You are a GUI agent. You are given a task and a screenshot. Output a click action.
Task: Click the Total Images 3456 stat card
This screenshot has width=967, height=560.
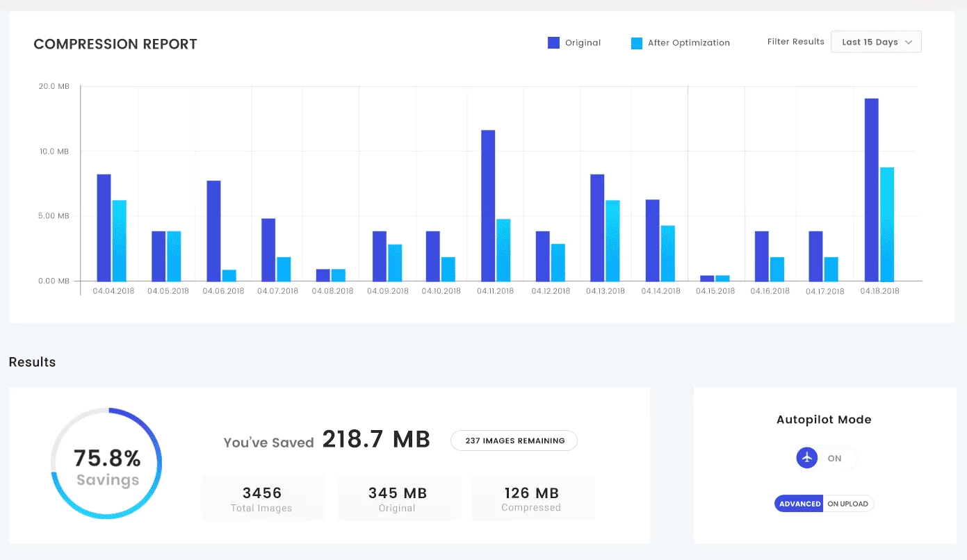click(x=263, y=499)
